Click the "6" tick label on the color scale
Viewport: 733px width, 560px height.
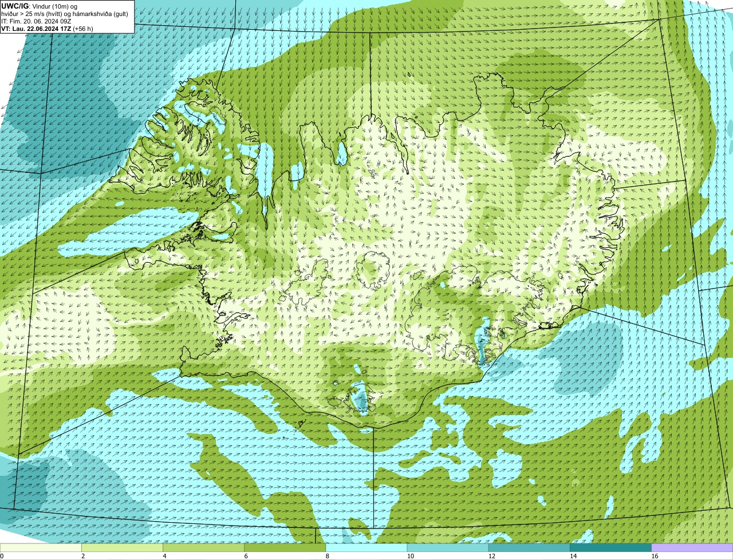[246, 556]
